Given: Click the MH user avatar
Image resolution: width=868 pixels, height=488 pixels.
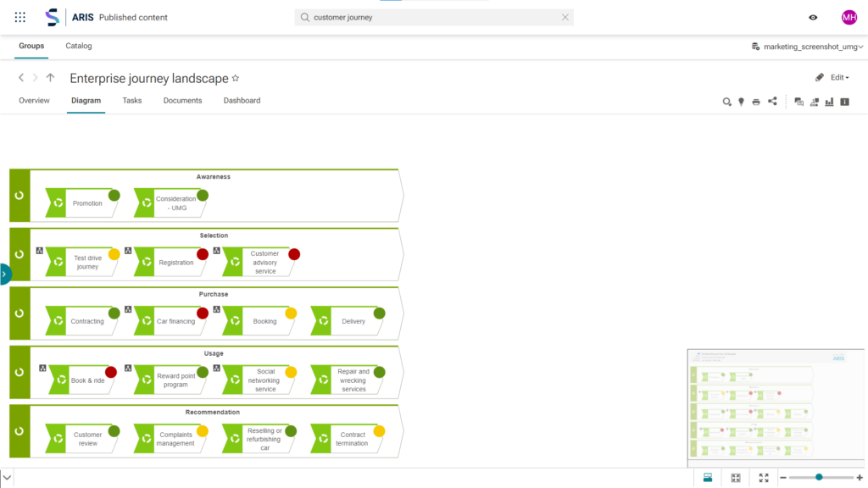Looking at the screenshot, I should 849,18.
